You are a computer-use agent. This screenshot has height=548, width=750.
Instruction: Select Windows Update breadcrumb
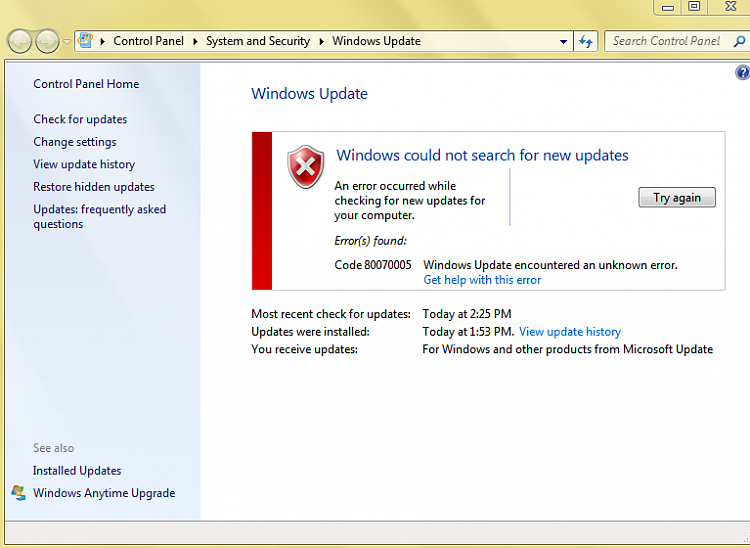(376, 41)
